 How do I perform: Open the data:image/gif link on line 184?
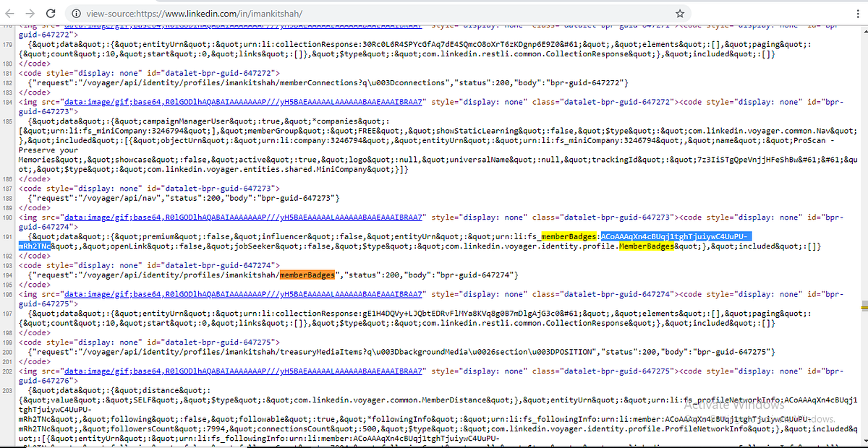(x=242, y=103)
